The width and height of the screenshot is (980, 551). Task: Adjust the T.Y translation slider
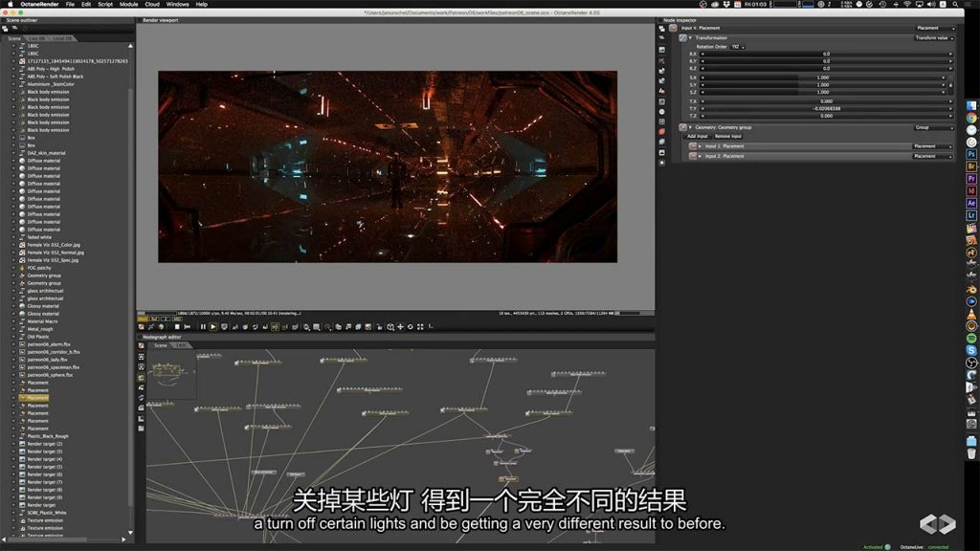pos(825,108)
